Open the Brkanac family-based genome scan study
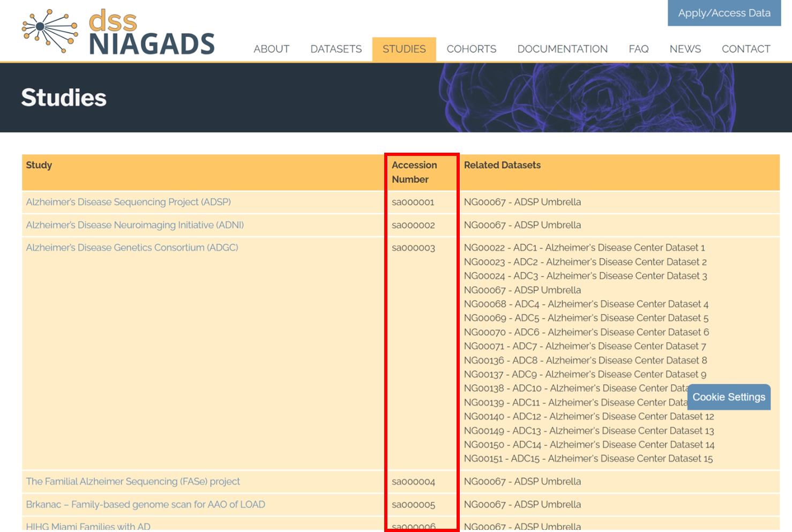This screenshot has width=792, height=532. 146,504
